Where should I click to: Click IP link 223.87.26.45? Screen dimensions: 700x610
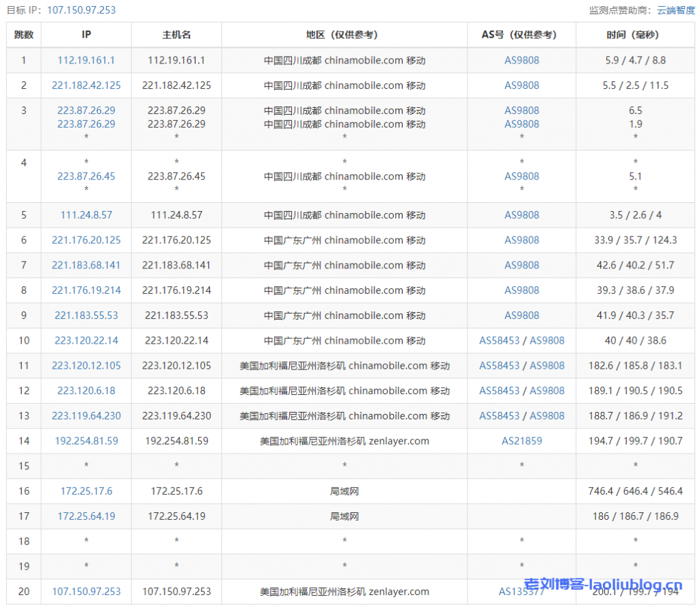(x=86, y=176)
